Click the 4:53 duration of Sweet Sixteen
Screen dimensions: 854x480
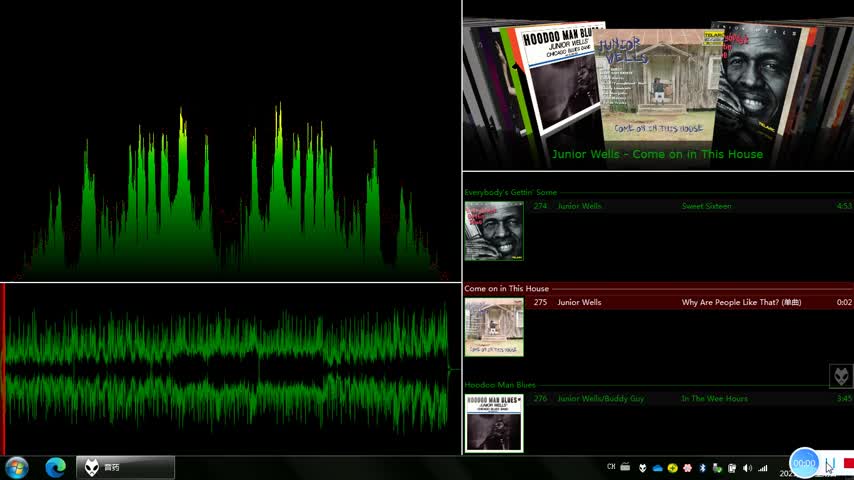click(844, 206)
